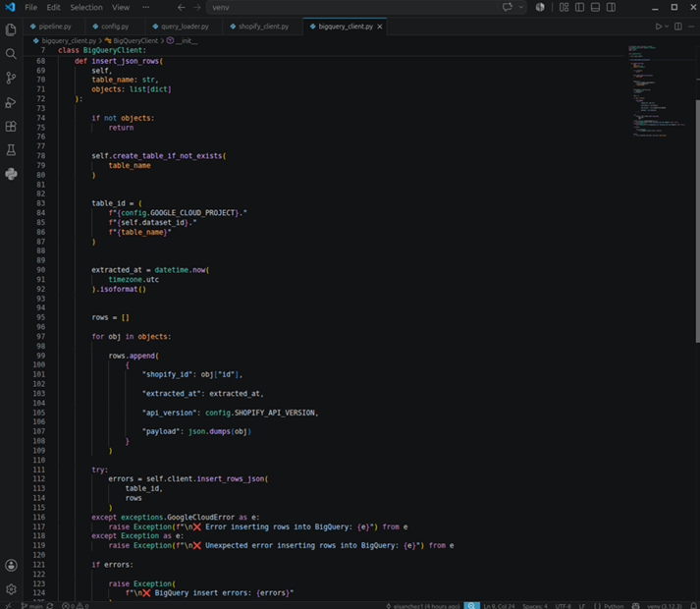The image size is (700, 609).
Task: Change Spaces: 4 indentation setting
Action: click(x=535, y=606)
